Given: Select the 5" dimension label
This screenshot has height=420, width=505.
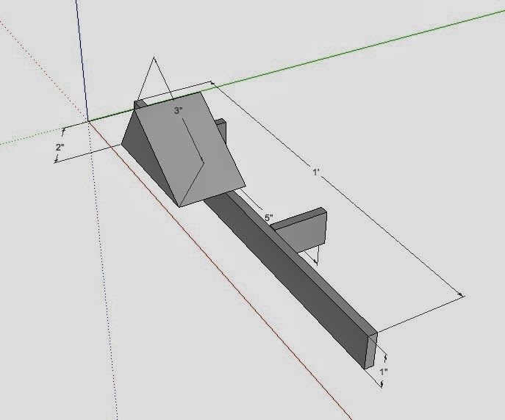Looking at the screenshot, I should (269, 218).
